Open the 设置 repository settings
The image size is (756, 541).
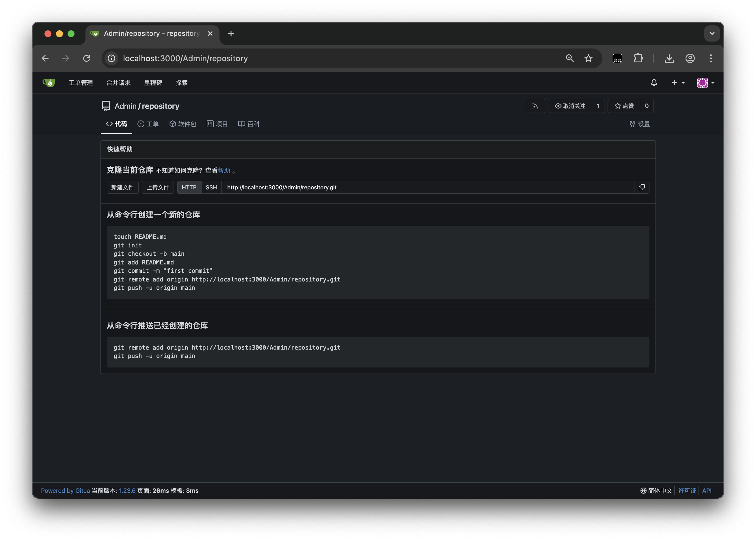point(639,124)
